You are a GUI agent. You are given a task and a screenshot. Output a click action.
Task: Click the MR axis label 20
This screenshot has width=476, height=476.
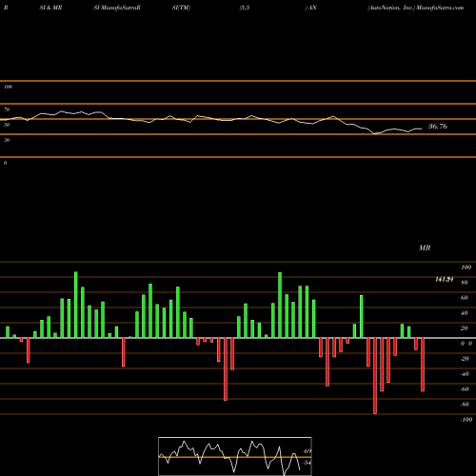click(x=465, y=328)
